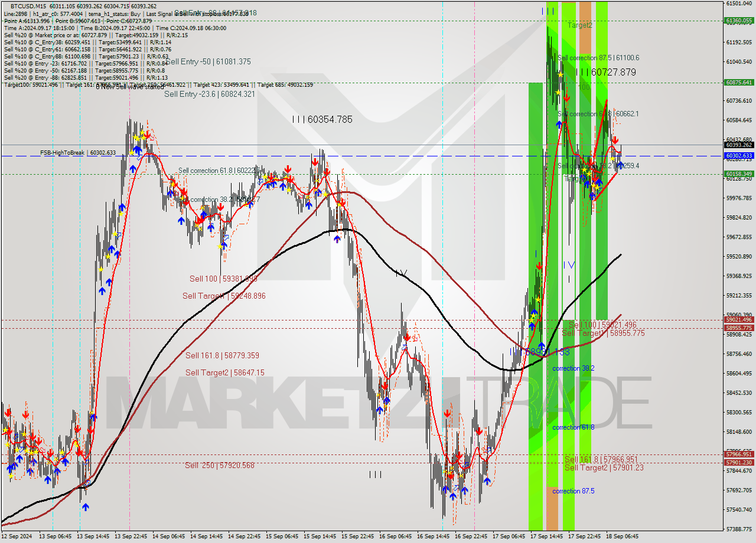
Task: Select the blue 60302.633 price tag on axis
Action: [x=738, y=156]
